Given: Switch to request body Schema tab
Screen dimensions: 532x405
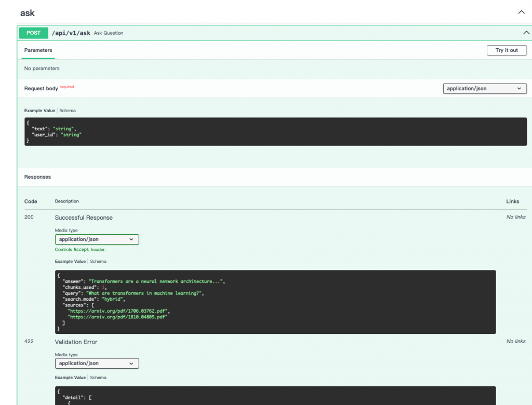Looking at the screenshot, I should pyautogui.click(x=68, y=111).
